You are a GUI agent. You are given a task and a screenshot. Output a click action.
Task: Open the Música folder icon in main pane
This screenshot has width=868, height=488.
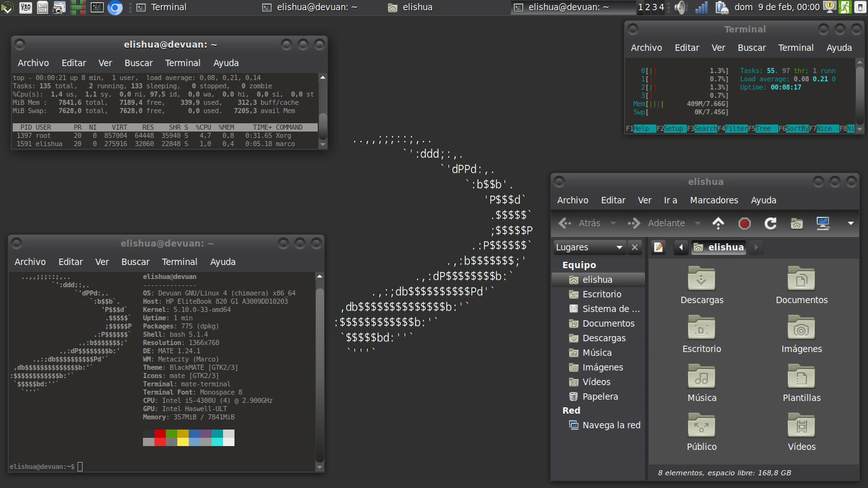[702, 376]
